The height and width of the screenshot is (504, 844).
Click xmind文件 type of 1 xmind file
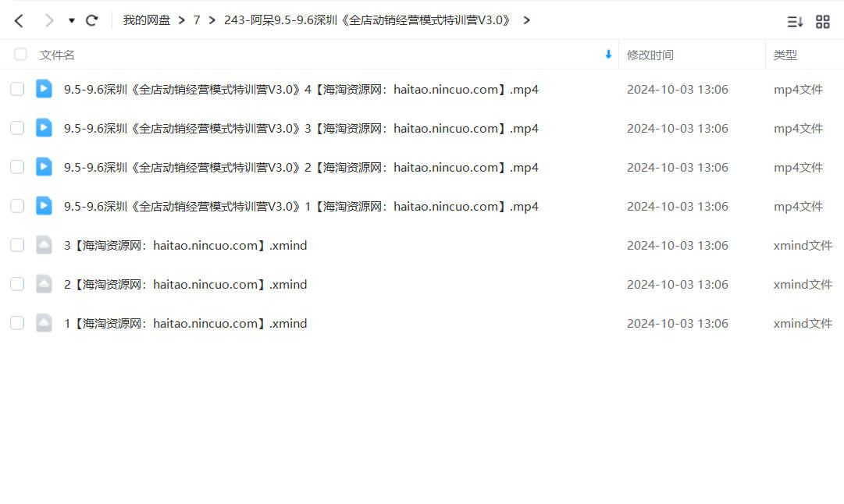point(803,323)
